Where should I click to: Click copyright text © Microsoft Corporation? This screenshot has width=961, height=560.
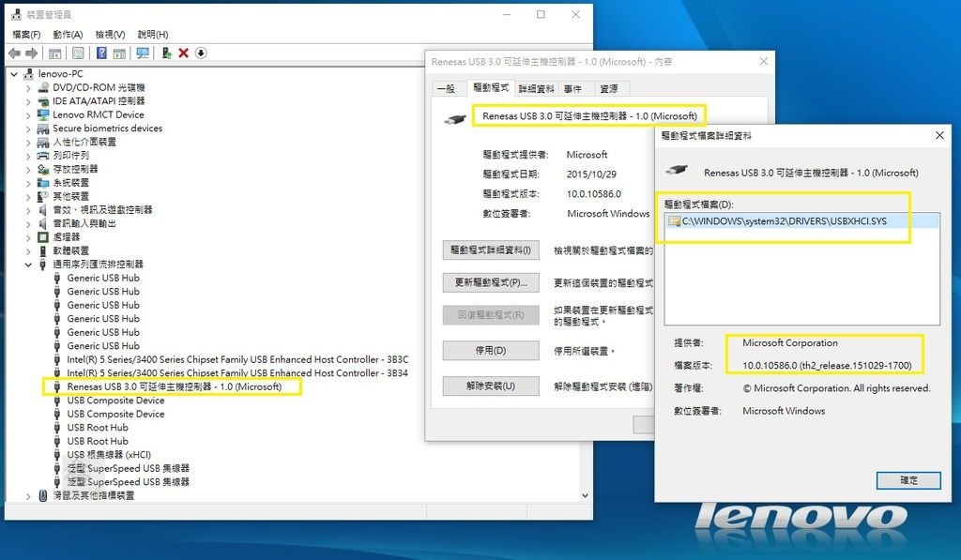[836, 388]
